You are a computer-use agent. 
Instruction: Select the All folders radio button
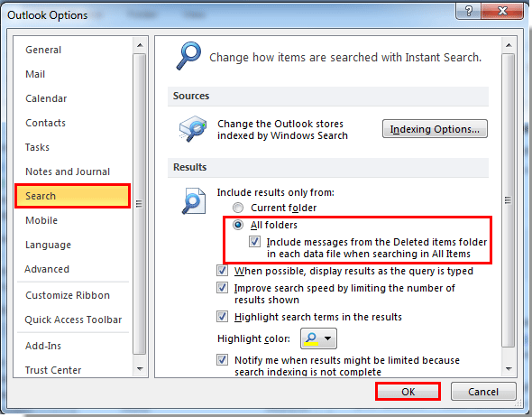238,225
